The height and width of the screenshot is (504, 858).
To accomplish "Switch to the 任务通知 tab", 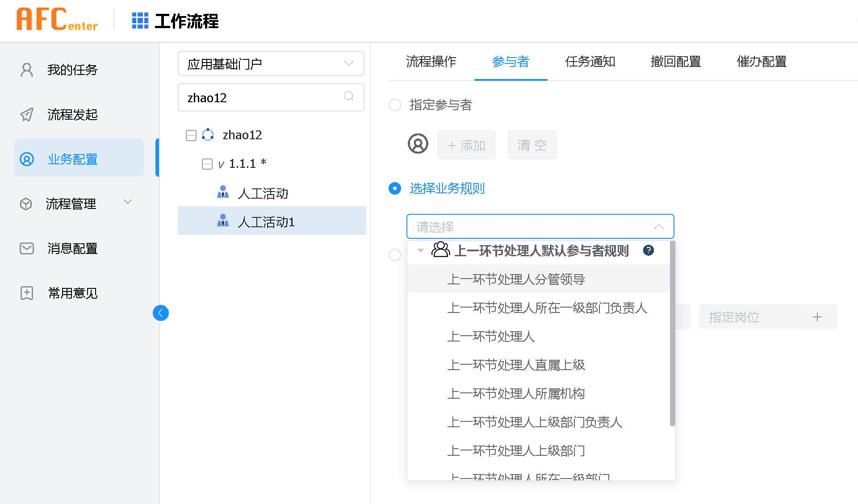I will (x=590, y=62).
